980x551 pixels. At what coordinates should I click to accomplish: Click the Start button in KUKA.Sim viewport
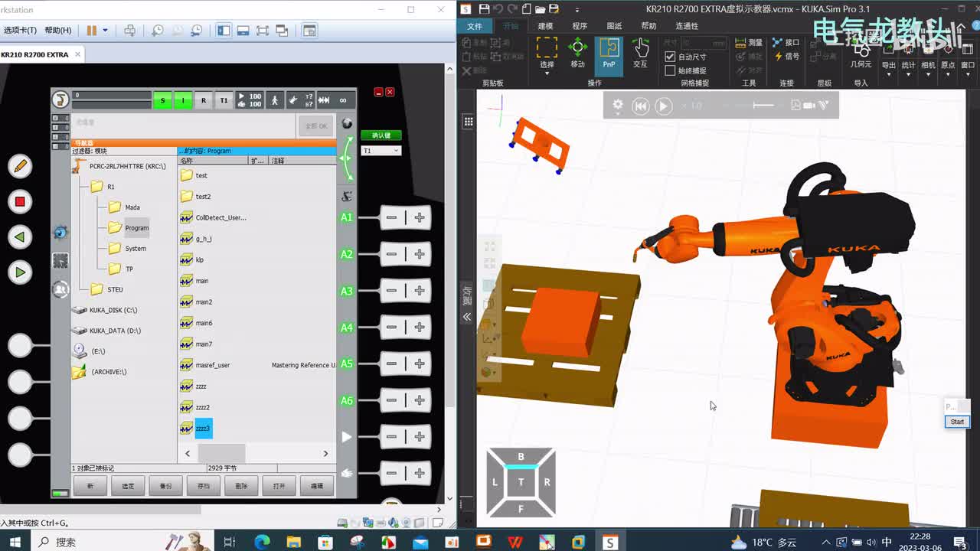(x=957, y=422)
